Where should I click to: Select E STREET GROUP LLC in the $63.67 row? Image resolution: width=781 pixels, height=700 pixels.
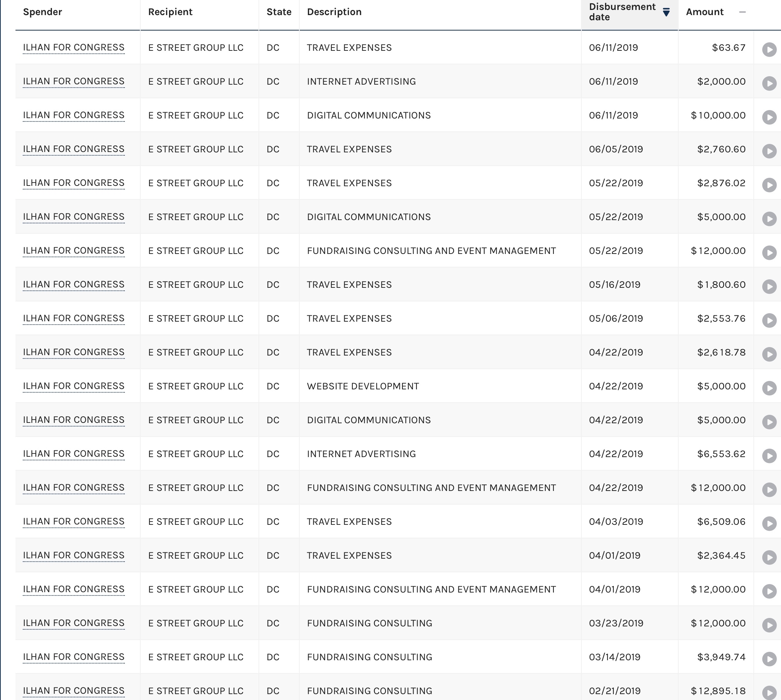click(x=196, y=48)
